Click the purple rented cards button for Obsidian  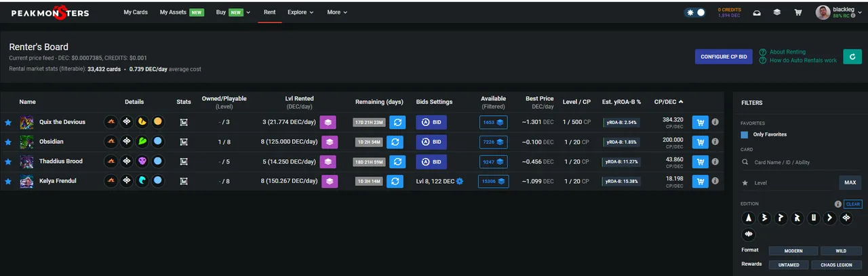click(328, 142)
